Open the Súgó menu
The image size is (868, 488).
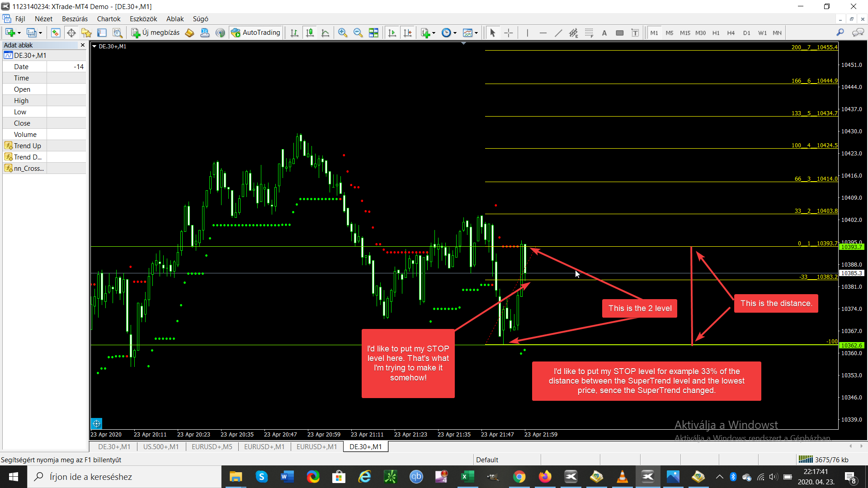(201, 19)
